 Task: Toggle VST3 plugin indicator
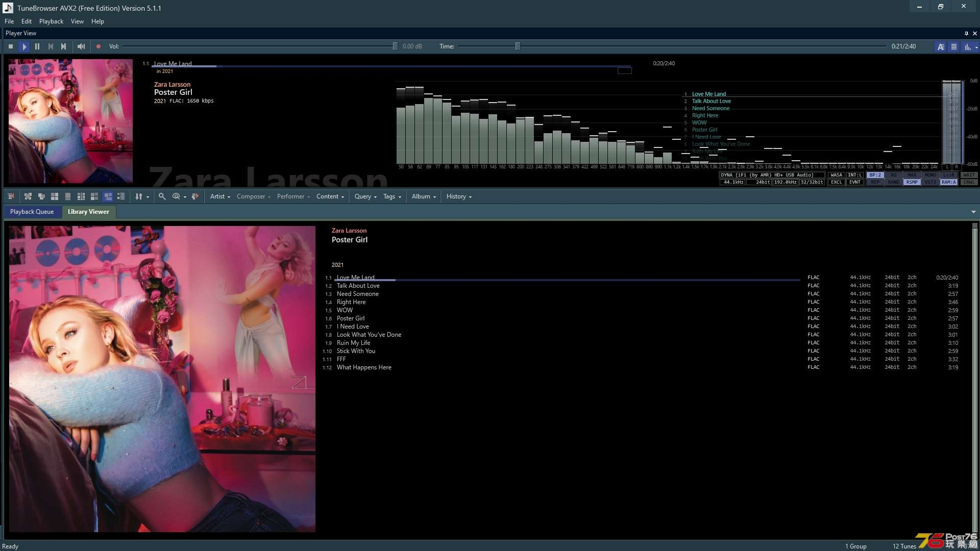(x=930, y=182)
